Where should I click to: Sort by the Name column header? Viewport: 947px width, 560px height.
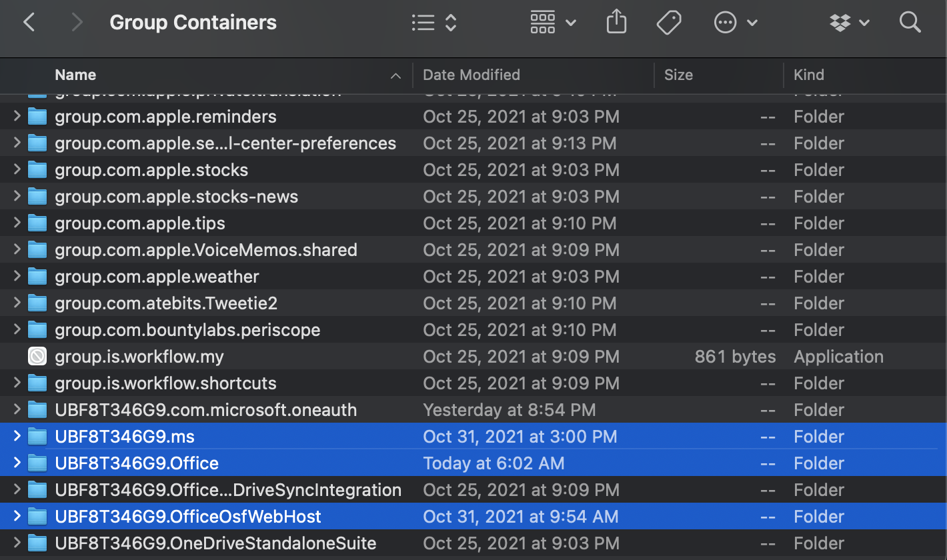75,75
